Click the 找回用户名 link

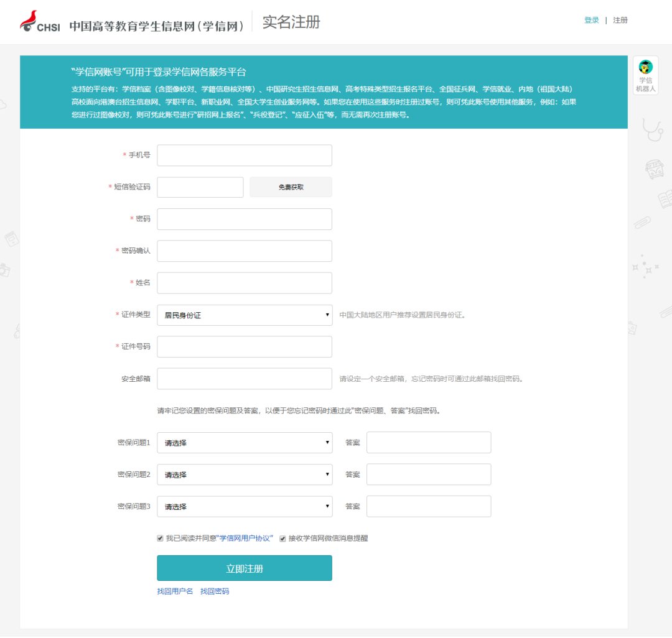pyautogui.click(x=175, y=591)
